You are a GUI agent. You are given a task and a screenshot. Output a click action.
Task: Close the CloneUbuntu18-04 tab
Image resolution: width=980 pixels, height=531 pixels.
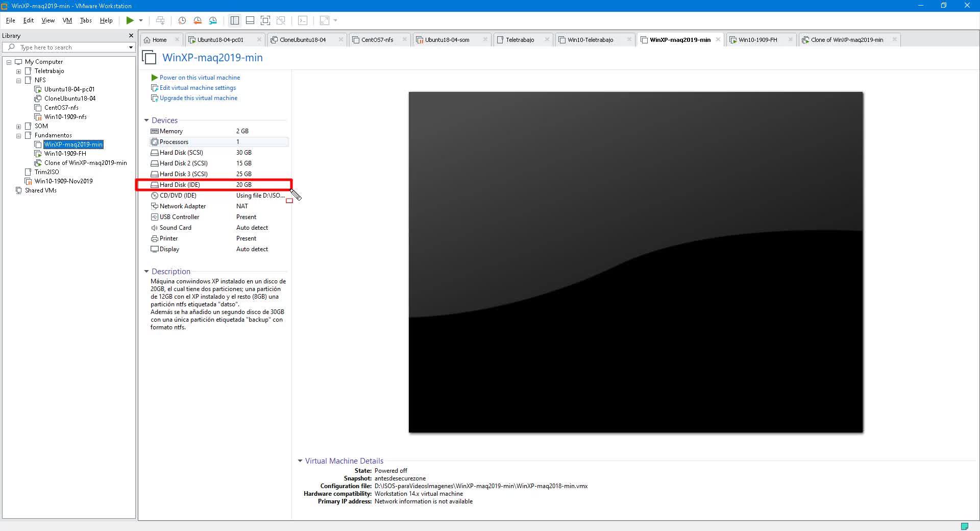[x=340, y=39]
